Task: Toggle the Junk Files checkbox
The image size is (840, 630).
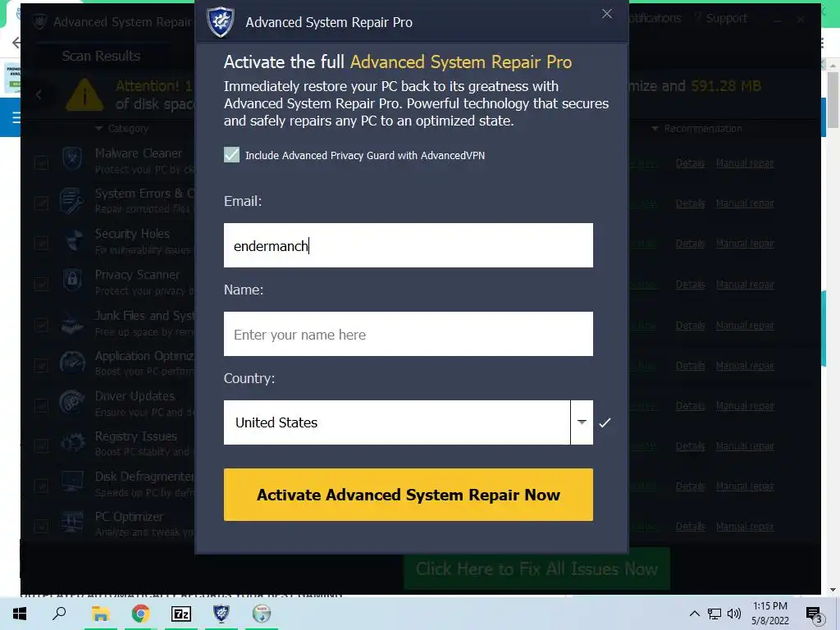Action: pyautogui.click(x=41, y=325)
